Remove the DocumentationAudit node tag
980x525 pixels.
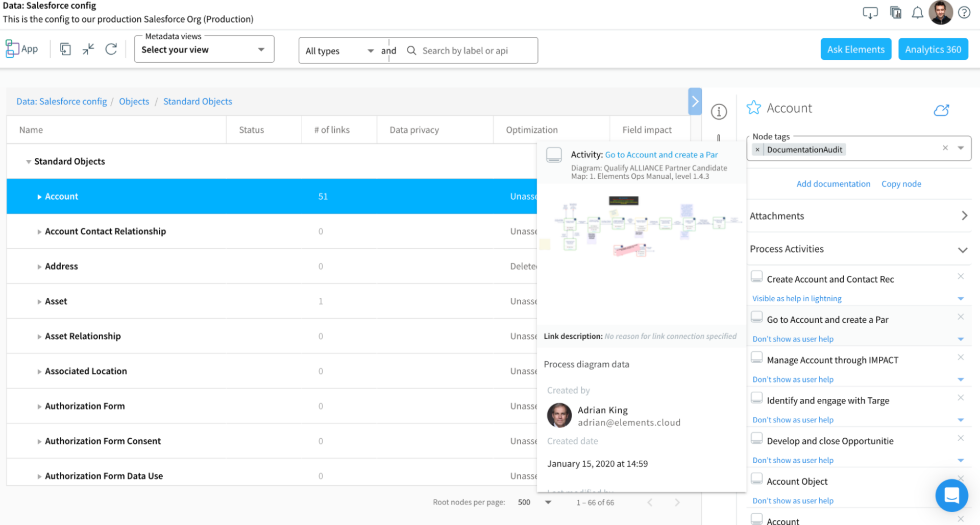point(757,149)
